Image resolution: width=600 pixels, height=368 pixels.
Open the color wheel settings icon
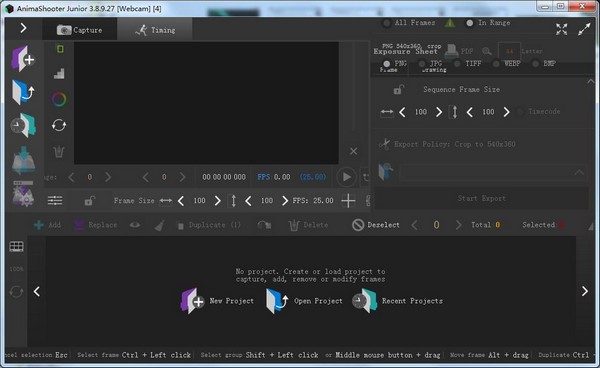59,99
